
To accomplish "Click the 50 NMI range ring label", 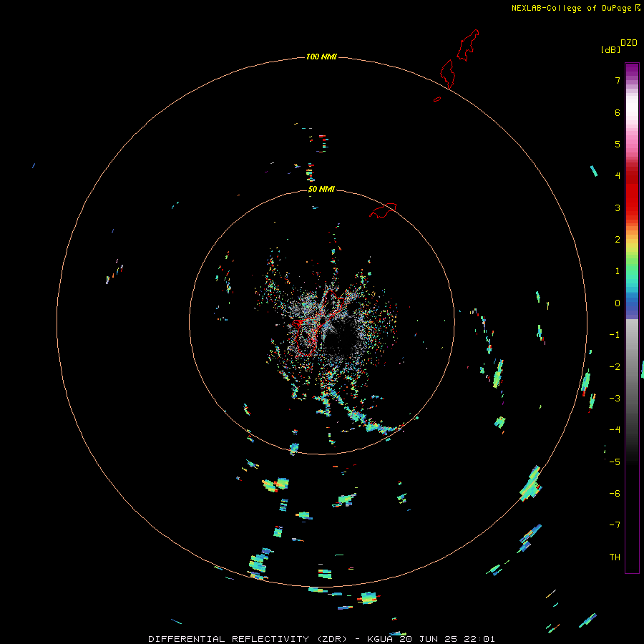I will [x=321, y=189].
